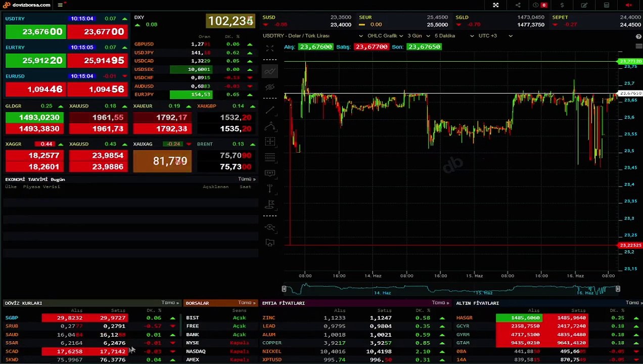This screenshot has height=364, width=643.
Task: Open the calculator icon in the top bar
Action: click(607, 5)
